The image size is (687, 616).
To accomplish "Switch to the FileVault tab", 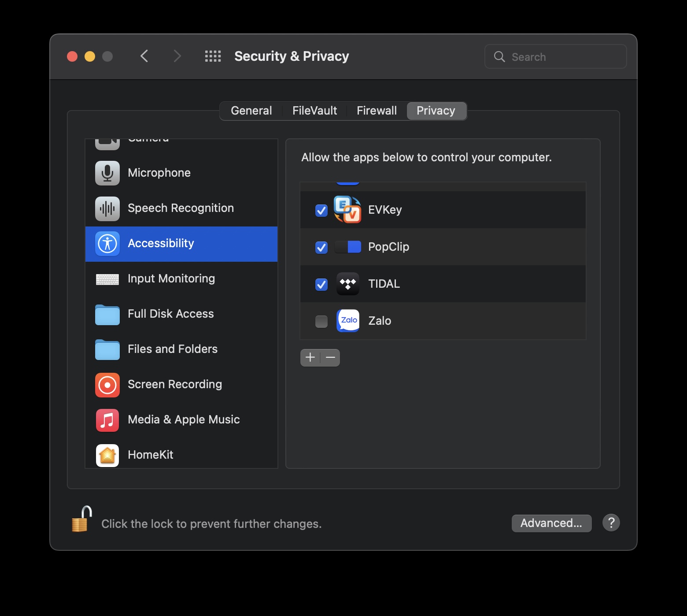I will [x=314, y=111].
